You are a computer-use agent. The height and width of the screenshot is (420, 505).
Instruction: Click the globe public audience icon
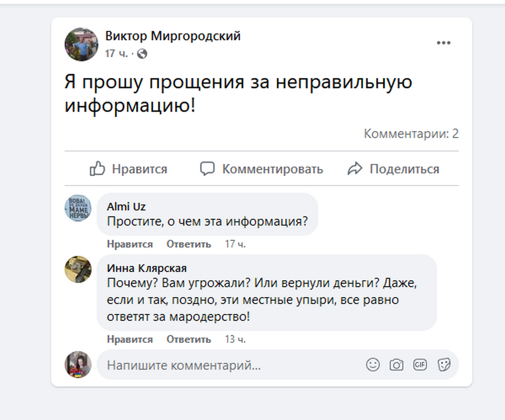tap(142, 54)
